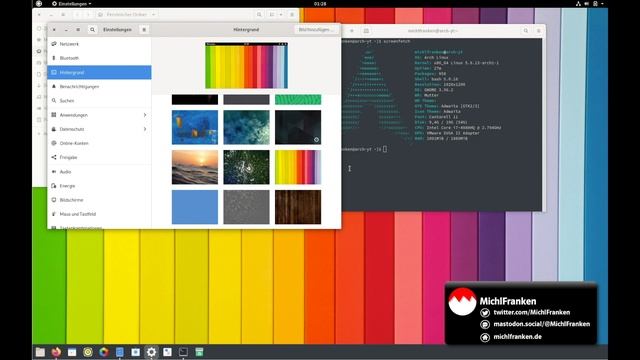This screenshot has height=360, width=640.
Task: Select the teal frosty texture wallpaper
Action: click(247, 127)
